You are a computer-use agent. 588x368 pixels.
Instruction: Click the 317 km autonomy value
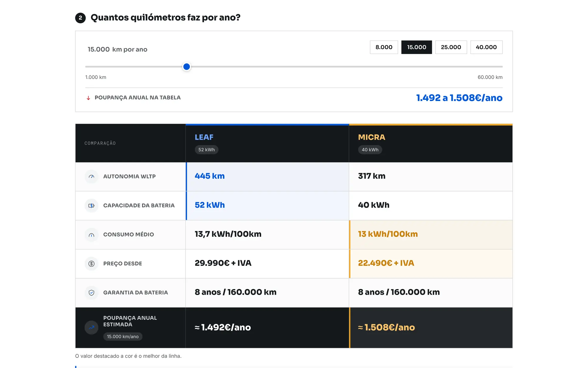[x=372, y=176]
